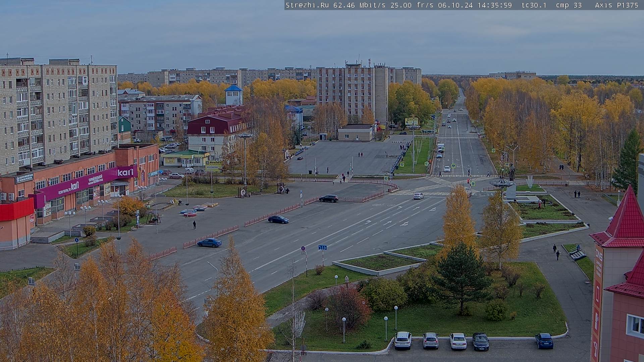Select the Axis P1375 camera model text
This screenshot has width=644, height=362.
[616, 5]
